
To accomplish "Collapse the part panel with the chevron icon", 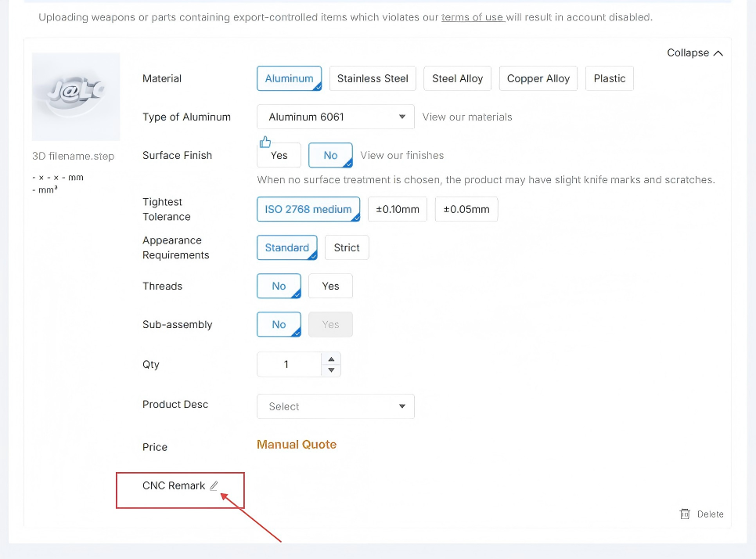I will 718,53.
